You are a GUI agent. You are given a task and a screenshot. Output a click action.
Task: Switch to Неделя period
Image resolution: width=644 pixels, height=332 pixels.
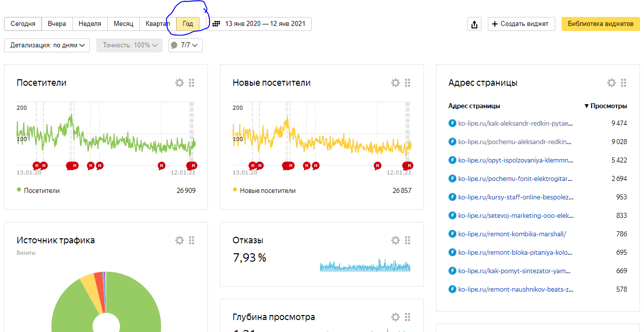(x=90, y=24)
